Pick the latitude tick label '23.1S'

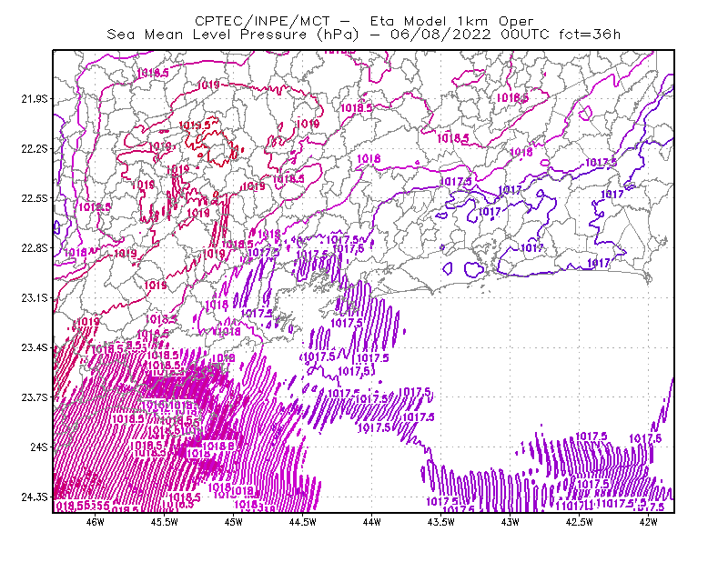coord(35,297)
